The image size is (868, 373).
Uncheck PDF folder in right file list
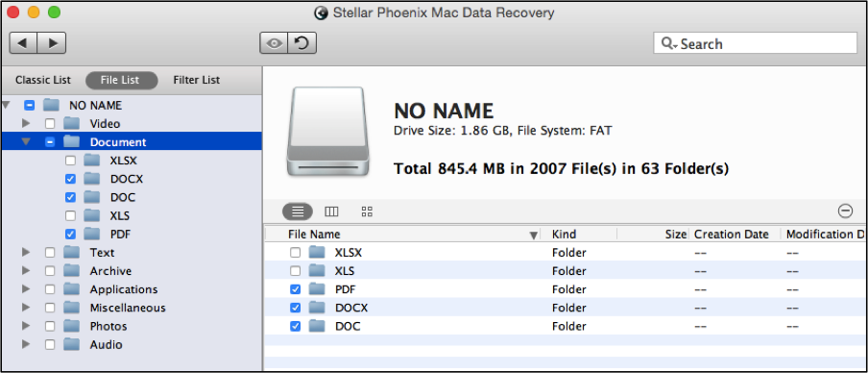pos(296,289)
